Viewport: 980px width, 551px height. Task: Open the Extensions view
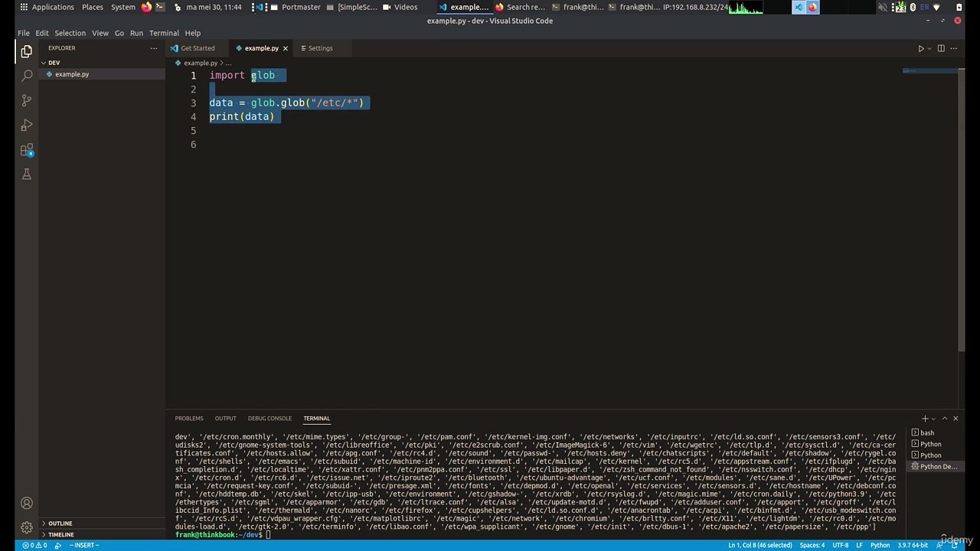coord(27,150)
